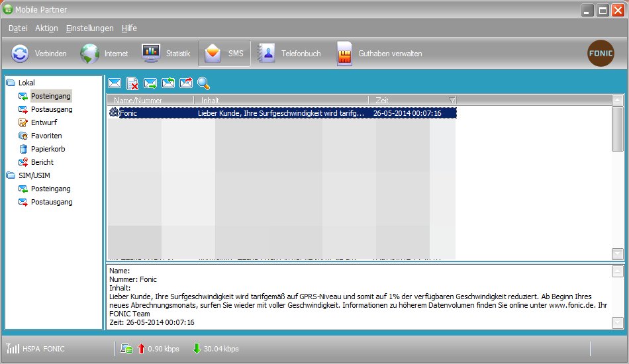Select the SIM/USIM folder
This screenshot has height=364, width=629.
[x=34, y=175]
